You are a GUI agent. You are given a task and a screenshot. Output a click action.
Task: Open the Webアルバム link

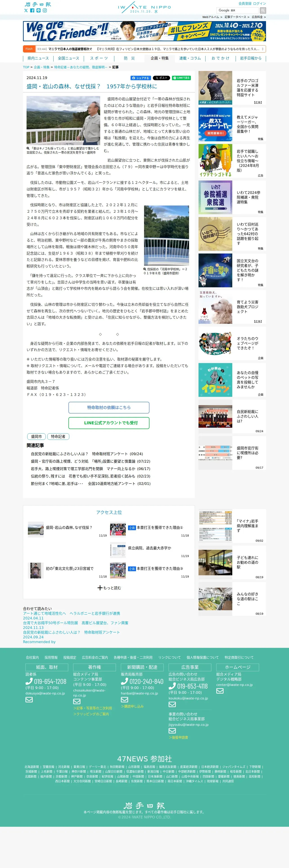pos(212,17)
